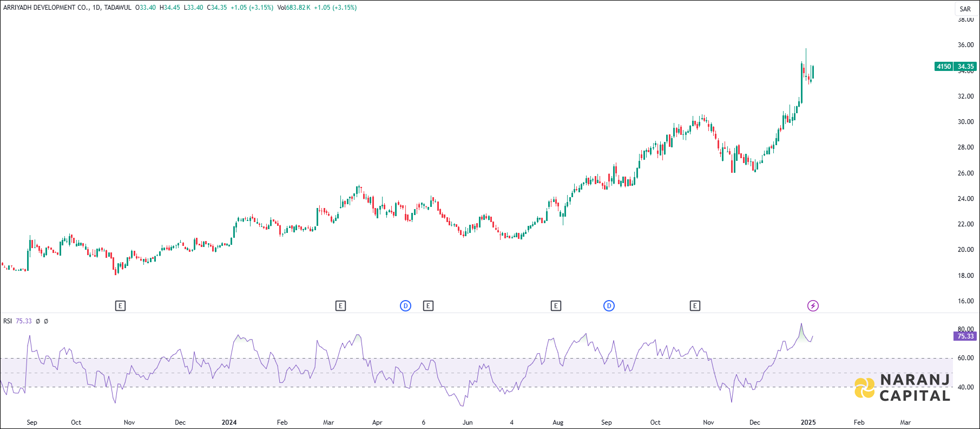Click the 30.00 price axis label

[965, 122]
